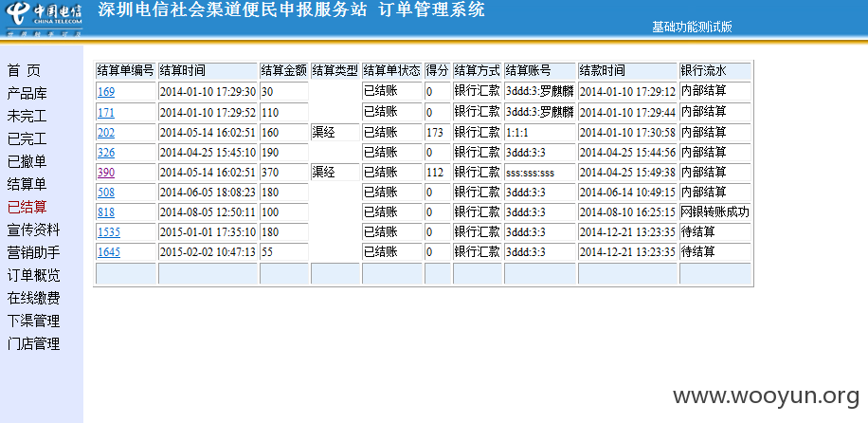Select 渠经 type in order 202 row
Screen dimensions: 868x423
pyautogui.click(x=335, y=132)
